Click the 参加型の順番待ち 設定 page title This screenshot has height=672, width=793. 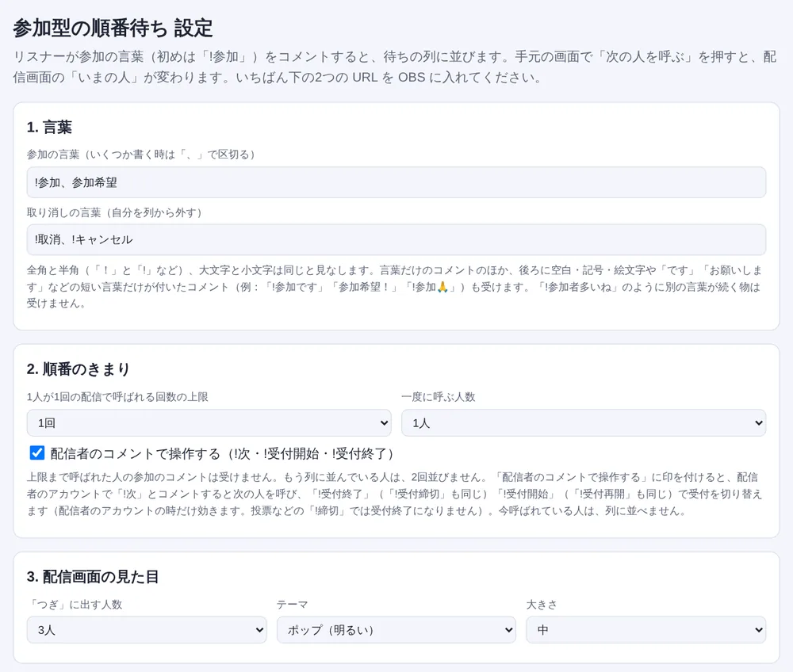coord(113,28)
